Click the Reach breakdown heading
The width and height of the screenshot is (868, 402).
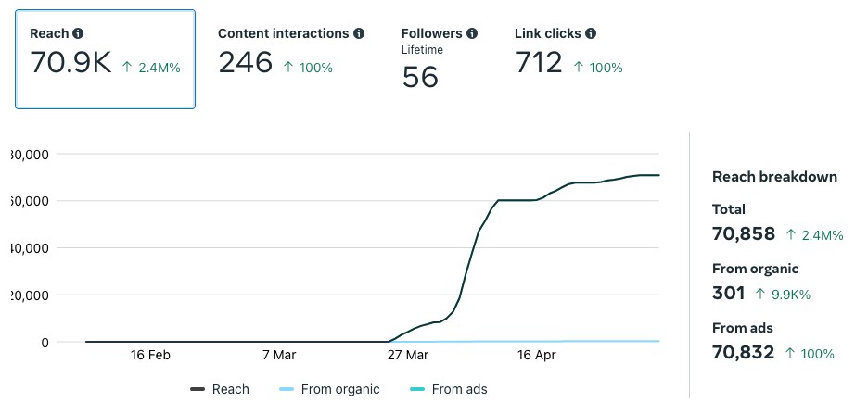coord(774,176)
